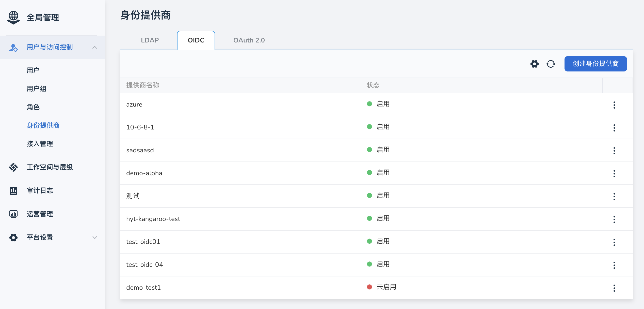Open more actions for test-oidc-04 row
The image size is (644, 309).
point(614,265)
